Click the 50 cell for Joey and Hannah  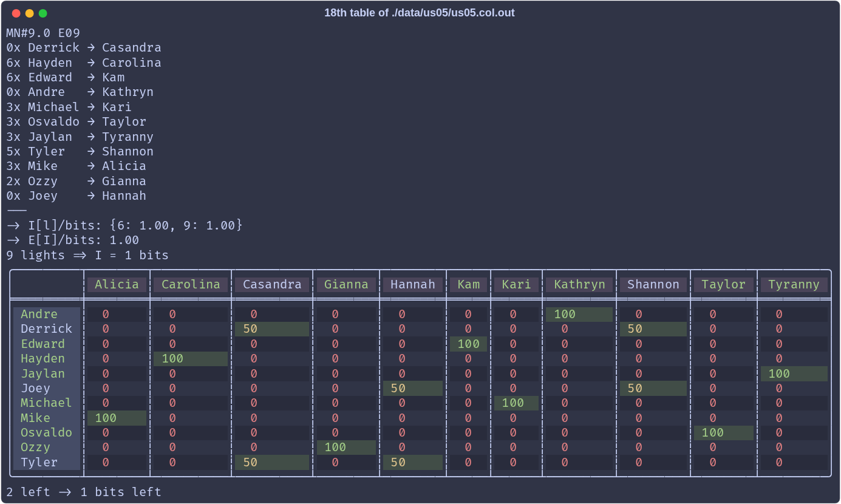tap(413, 388)
